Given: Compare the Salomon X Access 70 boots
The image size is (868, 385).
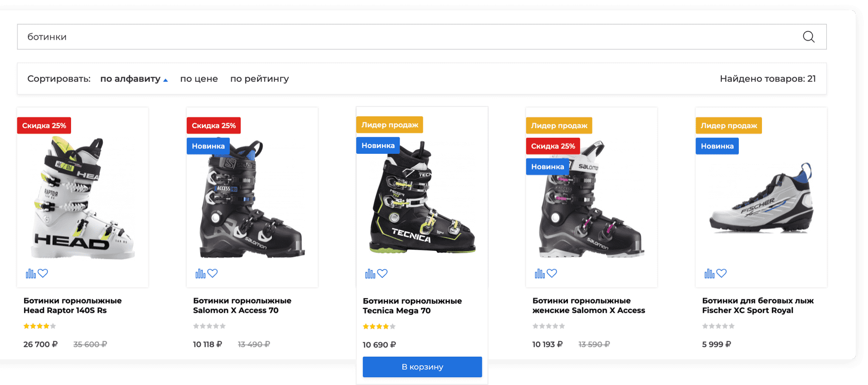Looking at the screenshot, I should coord(200,273).
